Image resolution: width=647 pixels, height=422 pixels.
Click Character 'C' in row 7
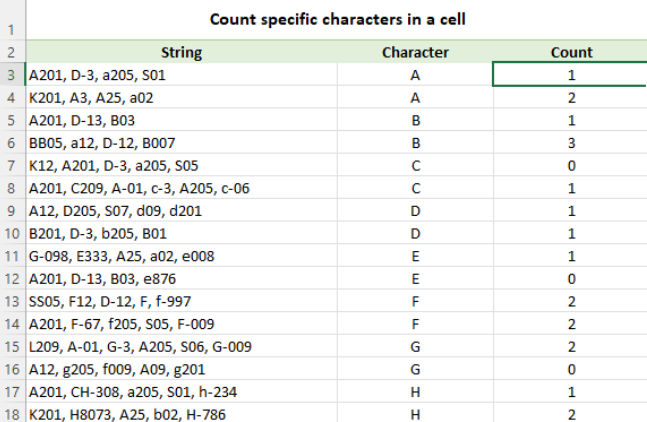[415, 165]
